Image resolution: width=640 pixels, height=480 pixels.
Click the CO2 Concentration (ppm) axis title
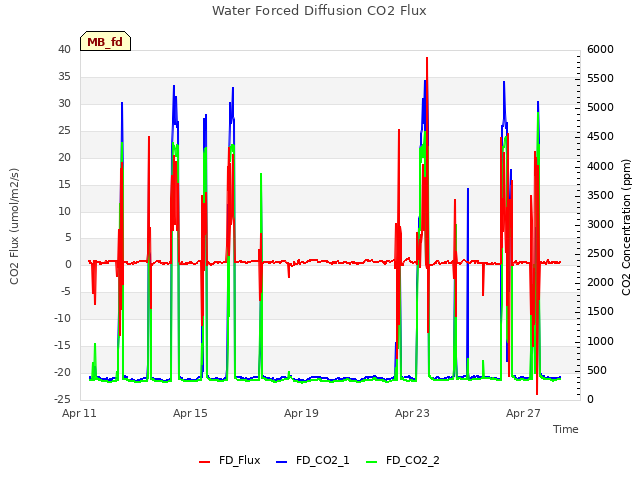coord(626,227)
